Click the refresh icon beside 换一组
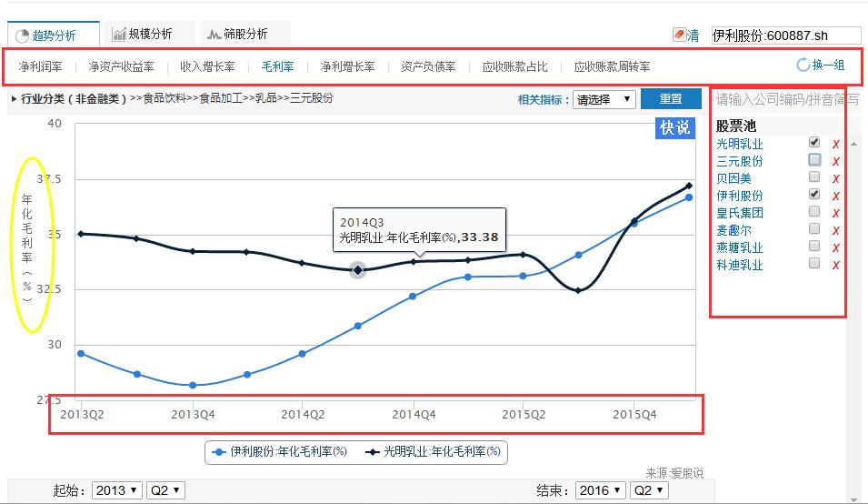Viewport: 868px width, 504px height. [x=803, y=65]
